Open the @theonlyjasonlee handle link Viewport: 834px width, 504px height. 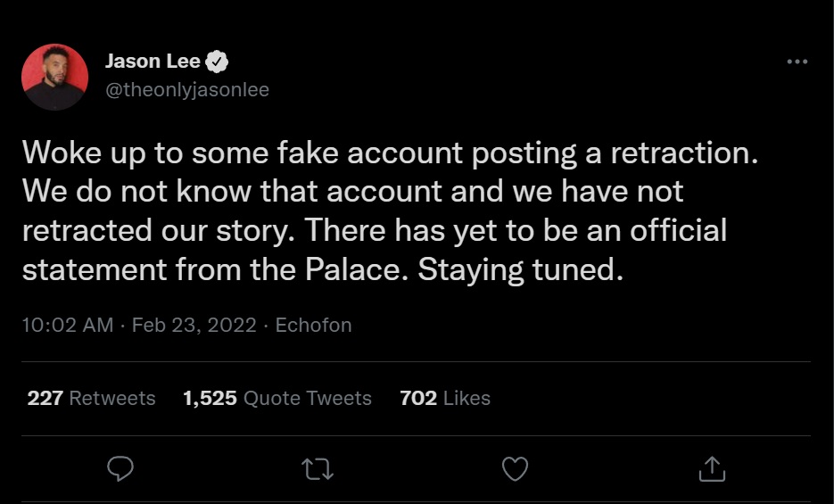pyautogui.click(x=187, y=90)
